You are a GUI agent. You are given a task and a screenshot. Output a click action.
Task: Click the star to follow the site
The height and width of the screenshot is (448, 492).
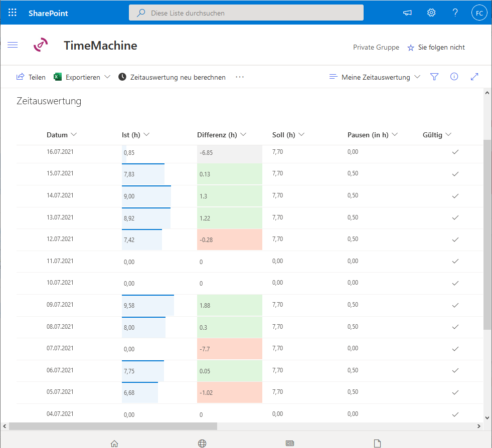[x=411, y=48]
